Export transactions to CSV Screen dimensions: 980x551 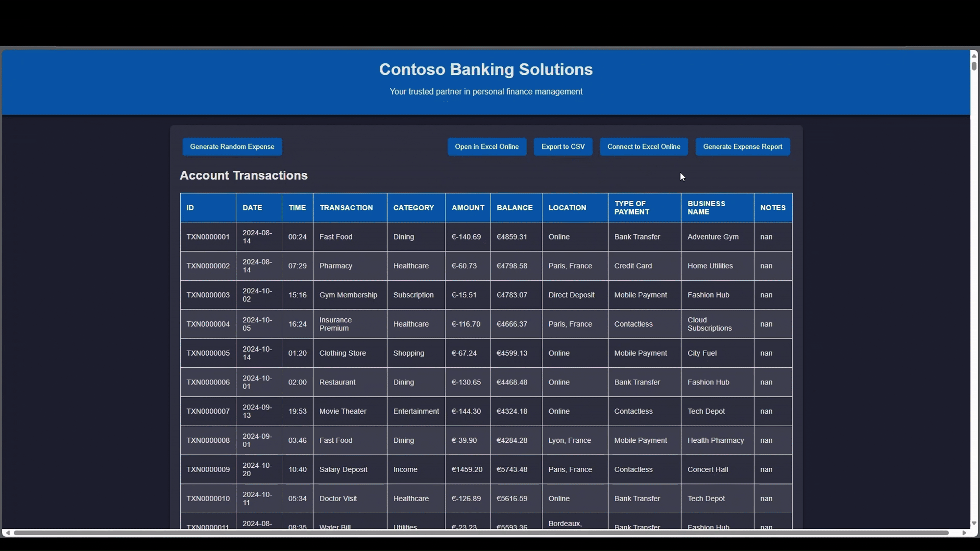point(563,146)
